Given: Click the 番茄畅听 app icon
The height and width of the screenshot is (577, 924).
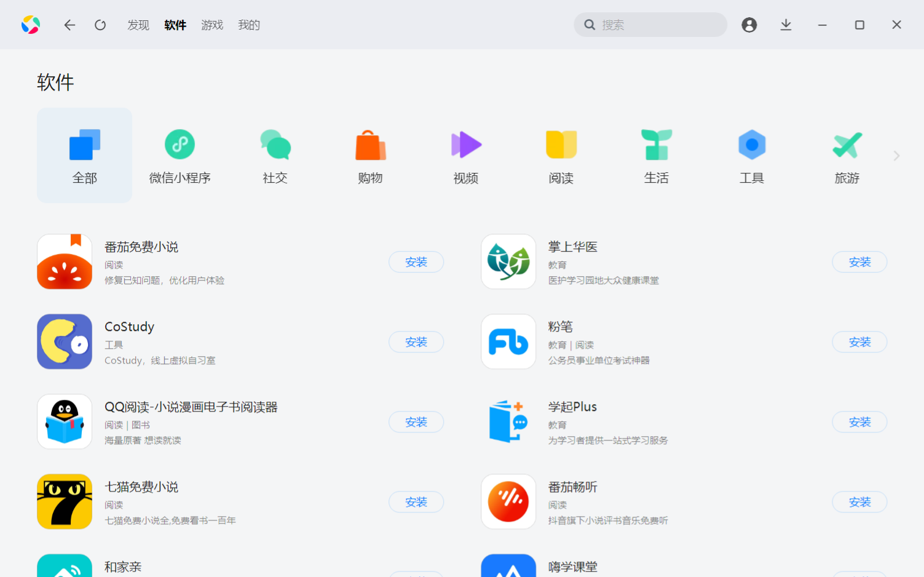Looking at the screenshot, I should click(x=508, y=501).
